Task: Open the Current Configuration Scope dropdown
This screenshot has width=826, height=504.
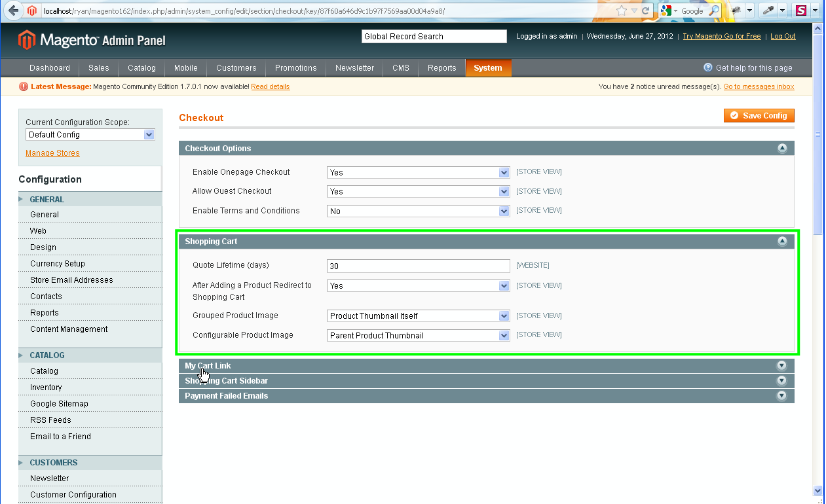Action: (x=90, y=135)
